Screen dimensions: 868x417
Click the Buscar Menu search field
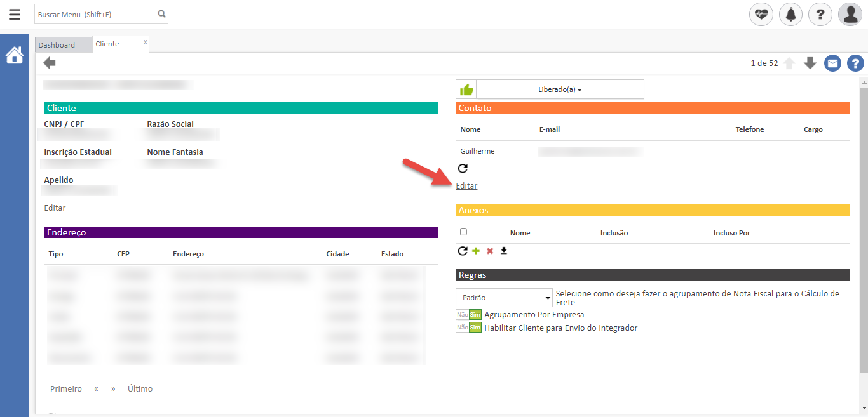[x=95, y=14]
